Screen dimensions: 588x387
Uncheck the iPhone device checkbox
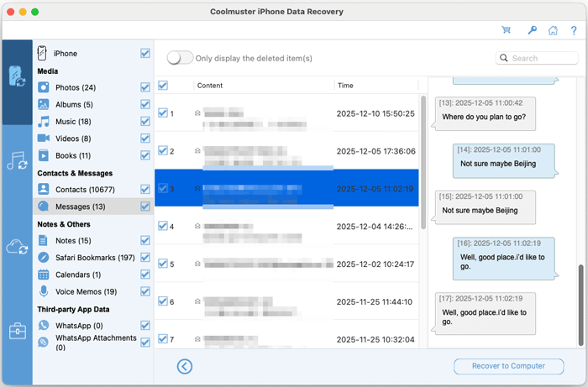click(x=145, y=53)
